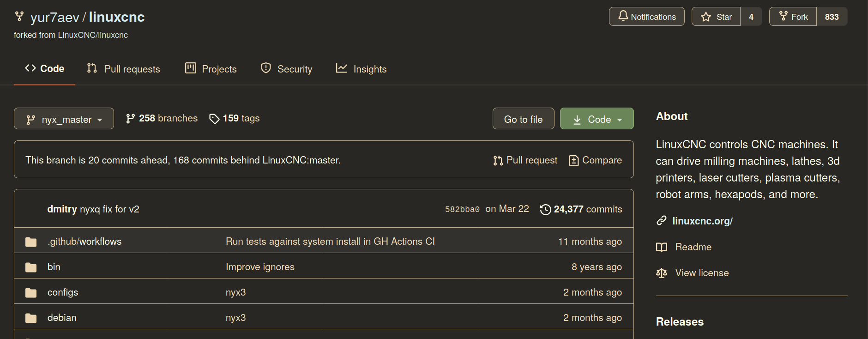Open the 'nyxq fix for v2' commit
This screenshot has width=868, height=339.
(109, 209)
